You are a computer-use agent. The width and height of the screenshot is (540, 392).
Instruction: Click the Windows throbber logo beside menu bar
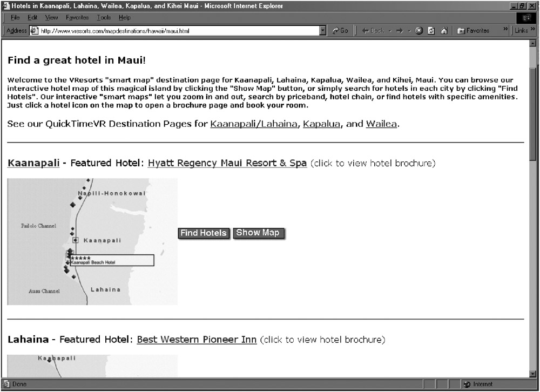(x=526, y=18)
